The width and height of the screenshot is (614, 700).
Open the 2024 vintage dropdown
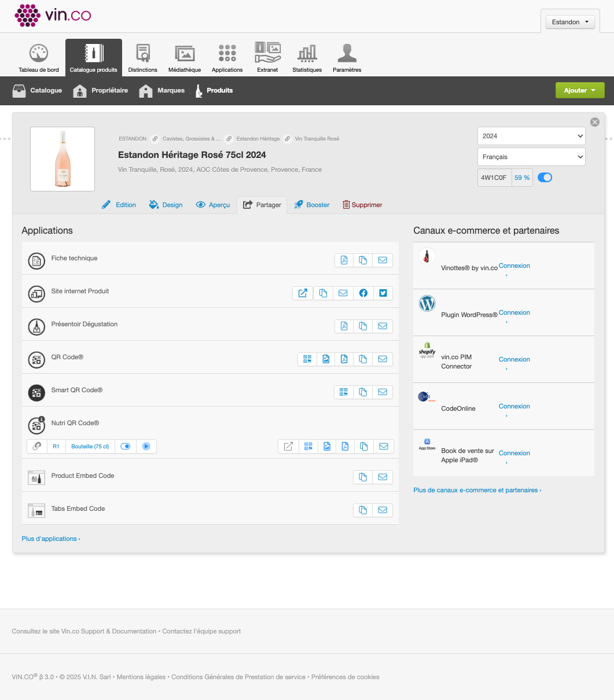coord(531,136)
